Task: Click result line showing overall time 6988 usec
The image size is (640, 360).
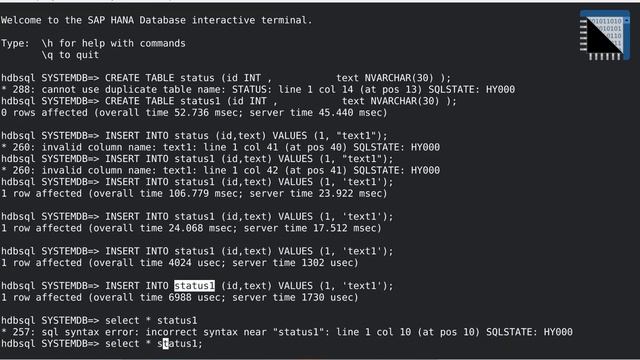Action: click(180, 297)
